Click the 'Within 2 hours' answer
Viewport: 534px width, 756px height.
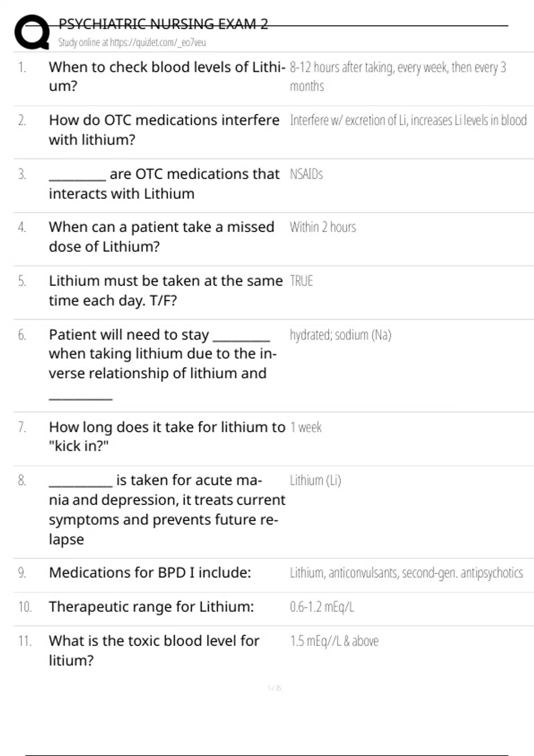tap(323, 227)
